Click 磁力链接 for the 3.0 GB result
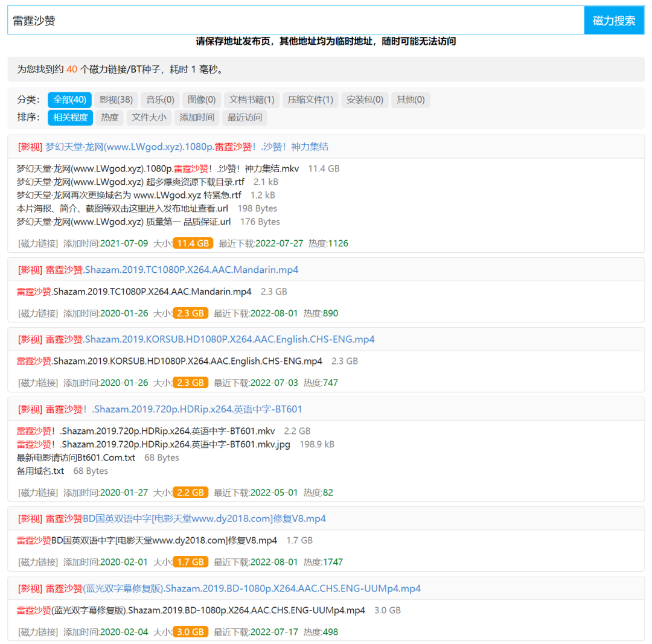Viewport: 652px width, 644px height. click(x=38, y=632)
